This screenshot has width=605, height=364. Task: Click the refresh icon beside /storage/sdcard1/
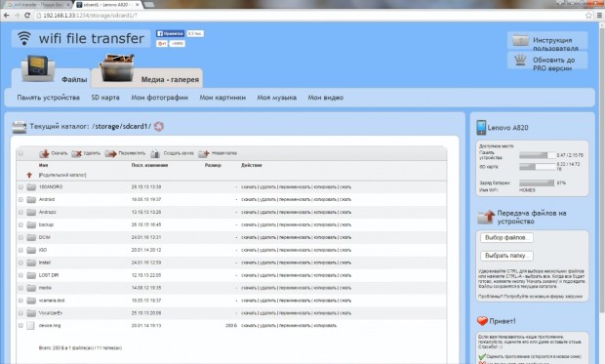159,126
